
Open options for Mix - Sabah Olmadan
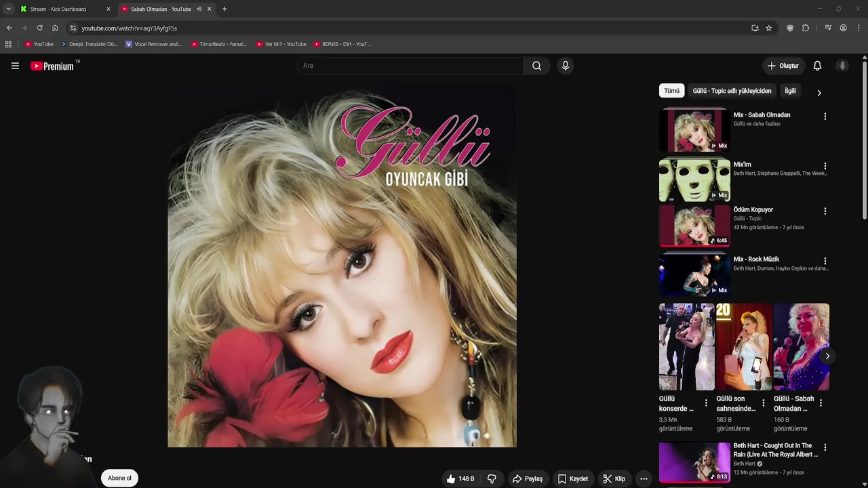point(825,117)
